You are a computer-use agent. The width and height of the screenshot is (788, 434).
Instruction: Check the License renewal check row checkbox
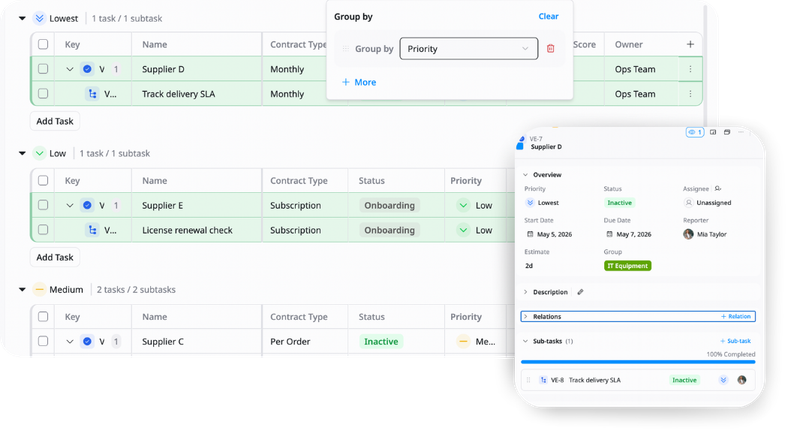(43, 230)
